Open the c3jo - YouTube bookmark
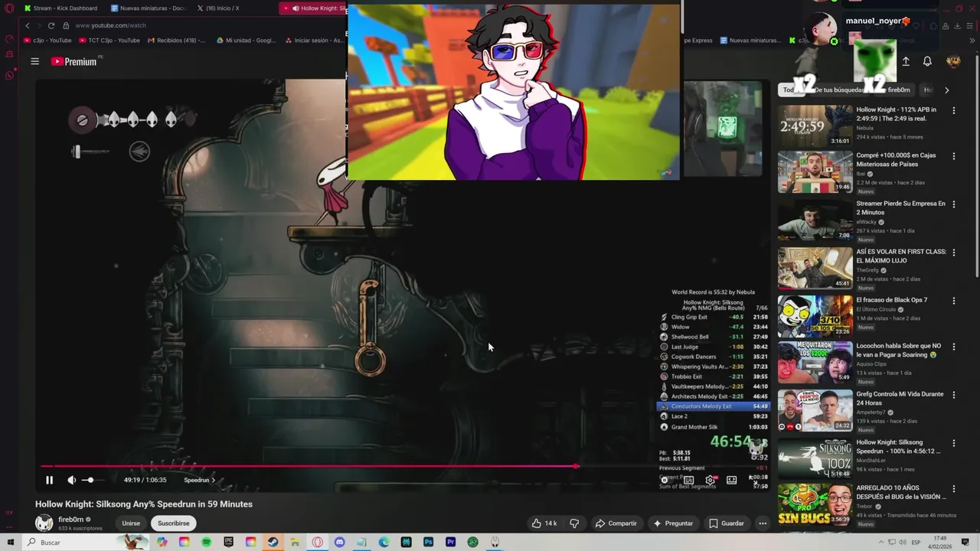This screenshot has height=551, width=980. [47, 41]
